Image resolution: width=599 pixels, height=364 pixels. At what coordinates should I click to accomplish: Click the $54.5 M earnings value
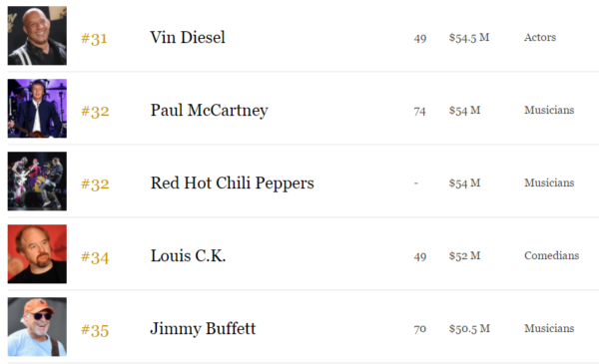coord(469,38)
